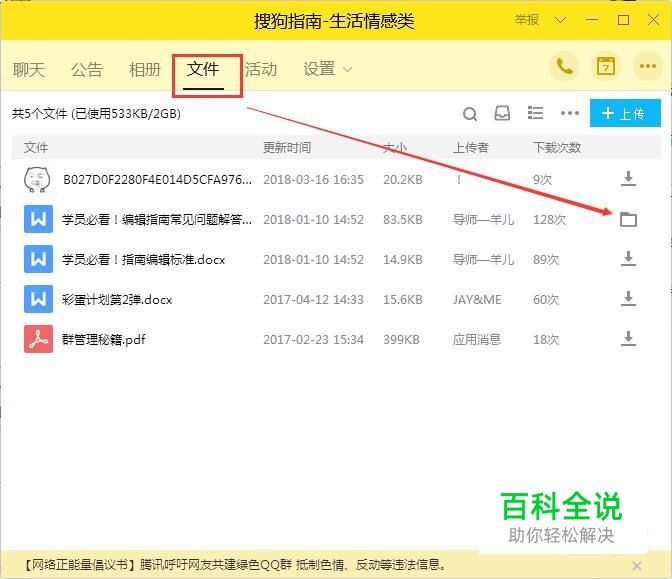Screen dimensions: 672x579
Task: Click uploader 导师—羊儿 in 128次 row
Action: point(483,219)
